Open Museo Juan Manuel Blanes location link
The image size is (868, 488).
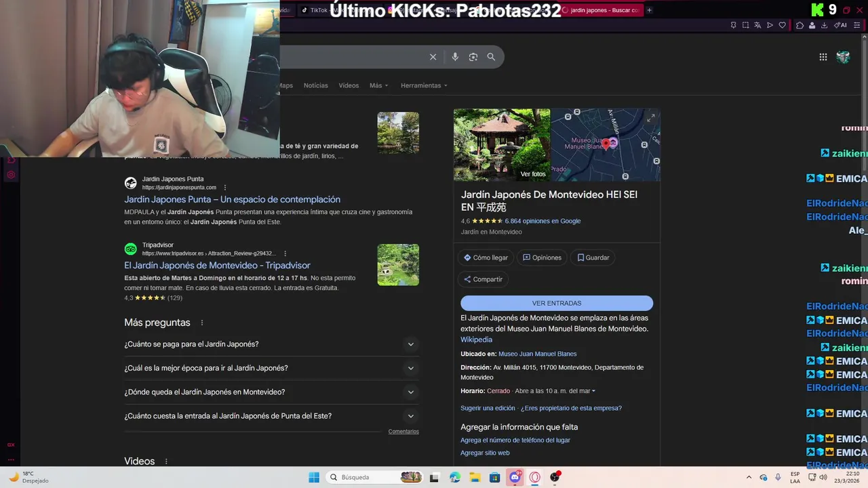click(x=537, y=354)
